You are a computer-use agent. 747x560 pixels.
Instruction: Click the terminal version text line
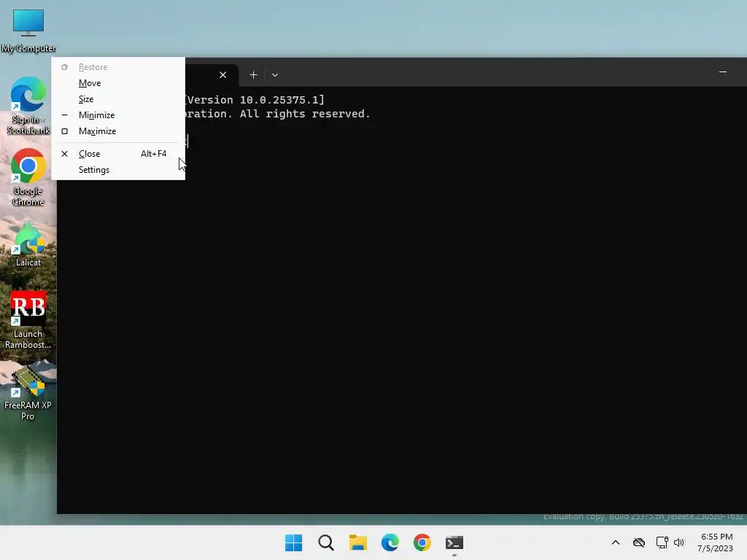pyautogui.click(x=255, y=99)
